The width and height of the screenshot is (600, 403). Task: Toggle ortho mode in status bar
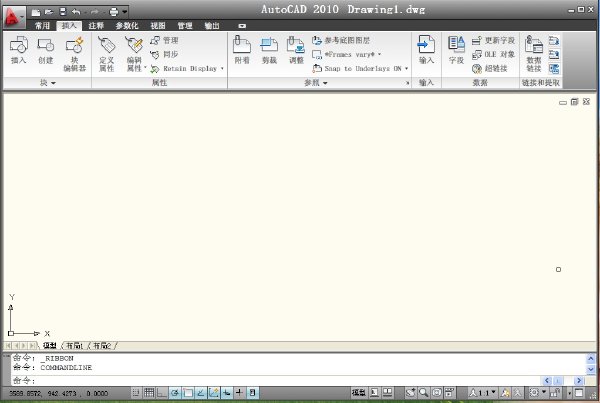162,392
